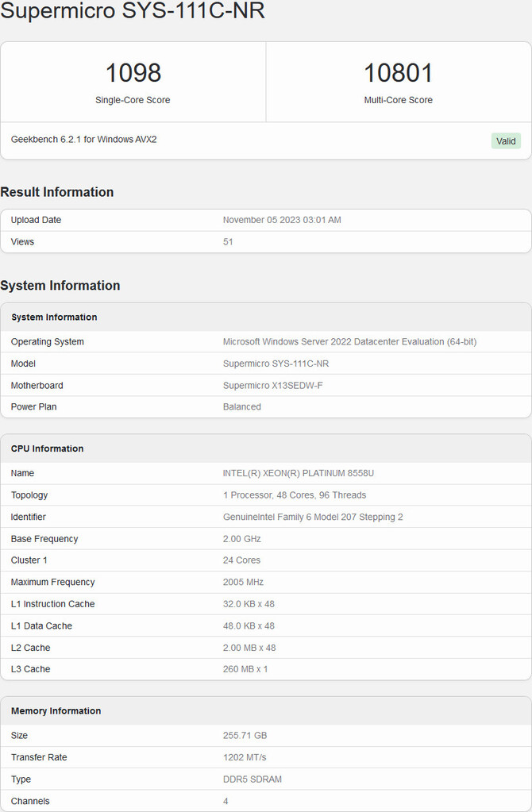Click the 48.0 KB x 48 cache value

pos(249,625)
